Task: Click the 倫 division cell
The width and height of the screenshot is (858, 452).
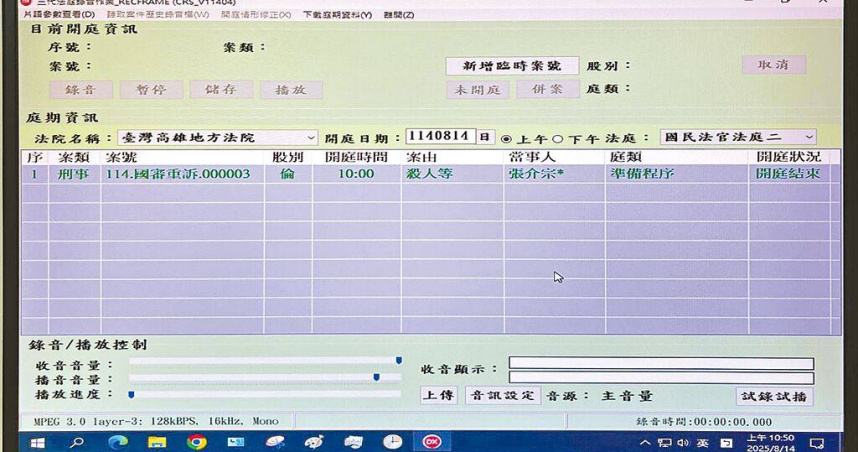Action: click(287, 174)
